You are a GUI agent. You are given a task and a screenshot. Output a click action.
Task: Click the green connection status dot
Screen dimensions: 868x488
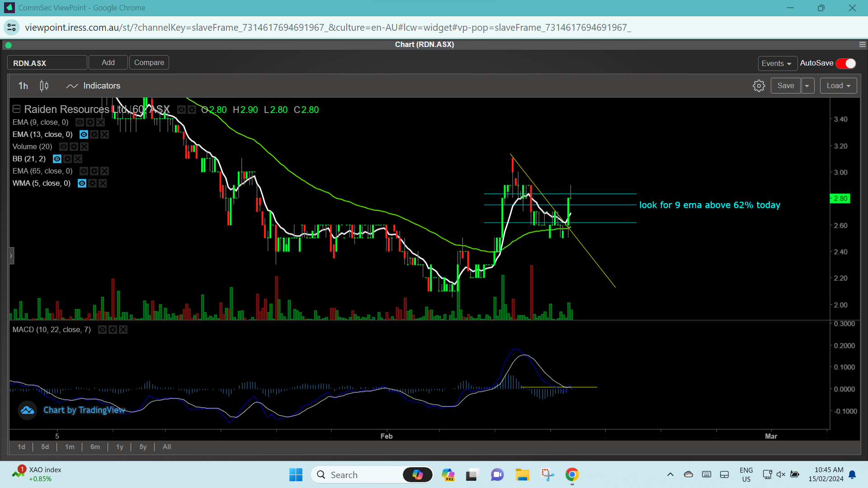click(x=8, y=45)
